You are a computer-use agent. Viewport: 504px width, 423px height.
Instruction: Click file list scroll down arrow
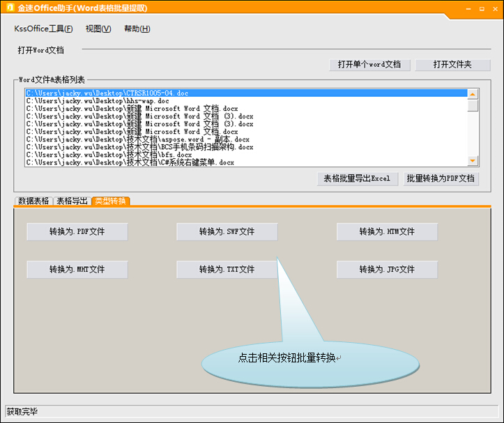pyautogui.click(x=473, y=160)
